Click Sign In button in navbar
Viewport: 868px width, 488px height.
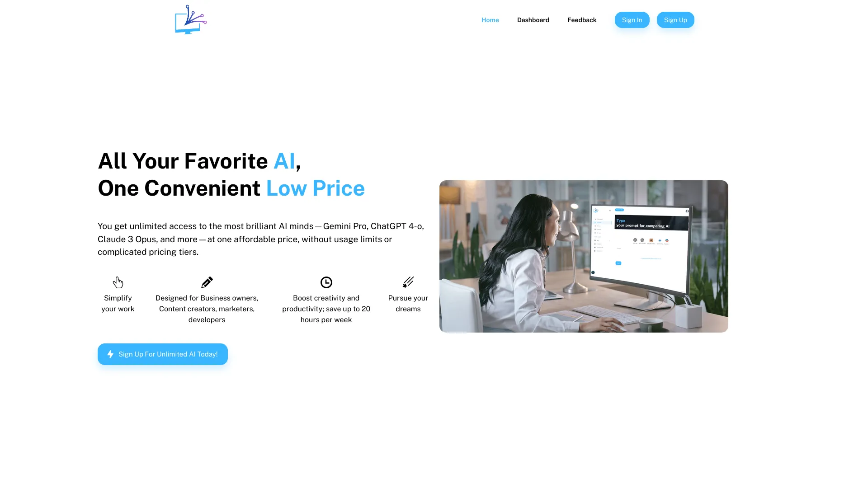coord(632,19)
